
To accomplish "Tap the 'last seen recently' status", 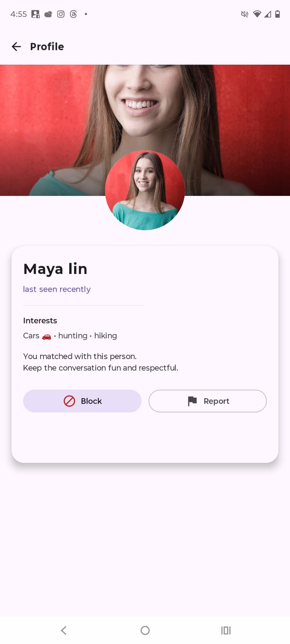I will [x=57, y=289].
